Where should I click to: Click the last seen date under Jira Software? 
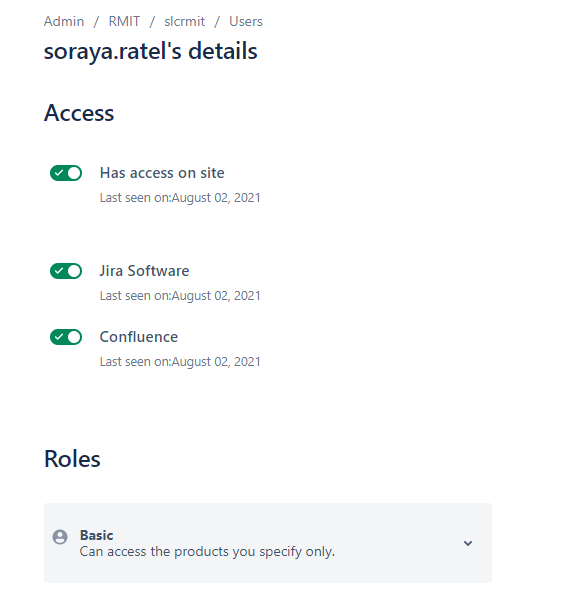[180, 296]
